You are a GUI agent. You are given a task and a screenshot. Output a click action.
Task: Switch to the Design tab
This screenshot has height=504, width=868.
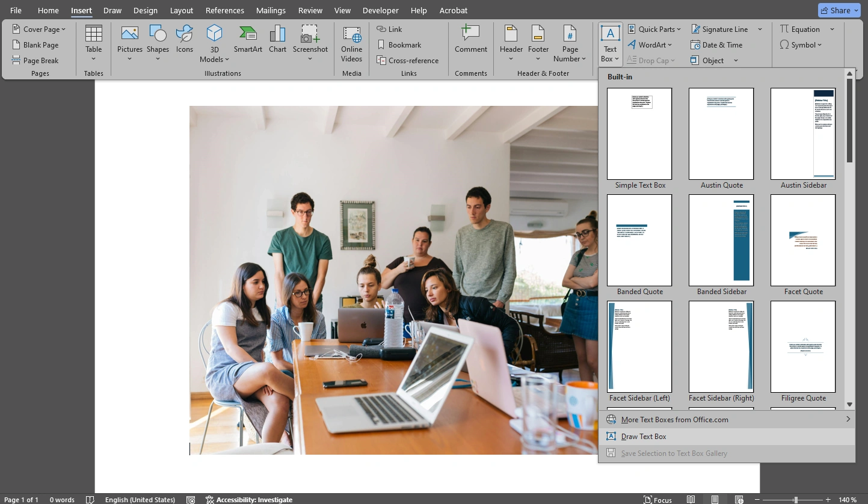click(145, 10)
